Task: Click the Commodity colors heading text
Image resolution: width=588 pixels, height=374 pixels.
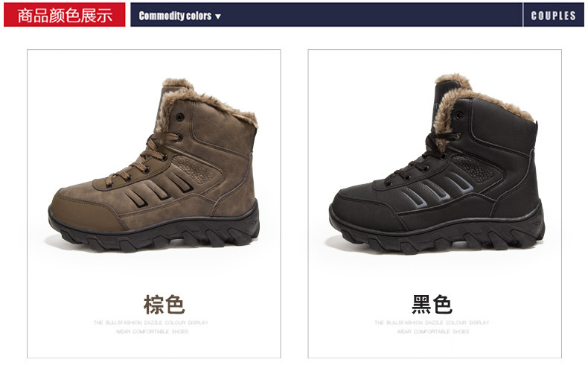Action: (x=175, y=16)
